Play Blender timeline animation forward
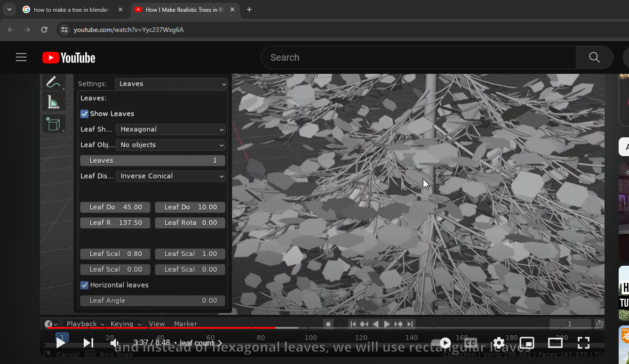This screenshot has width=629, height=364. (387, 324)
